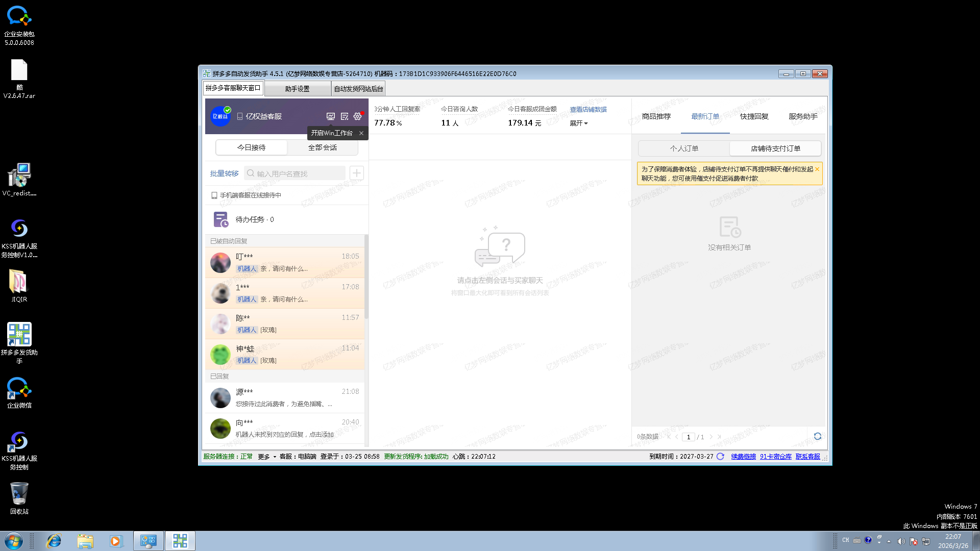980x551 pixels.
Task: Click 批量转移 link
Action: (225, 173)
